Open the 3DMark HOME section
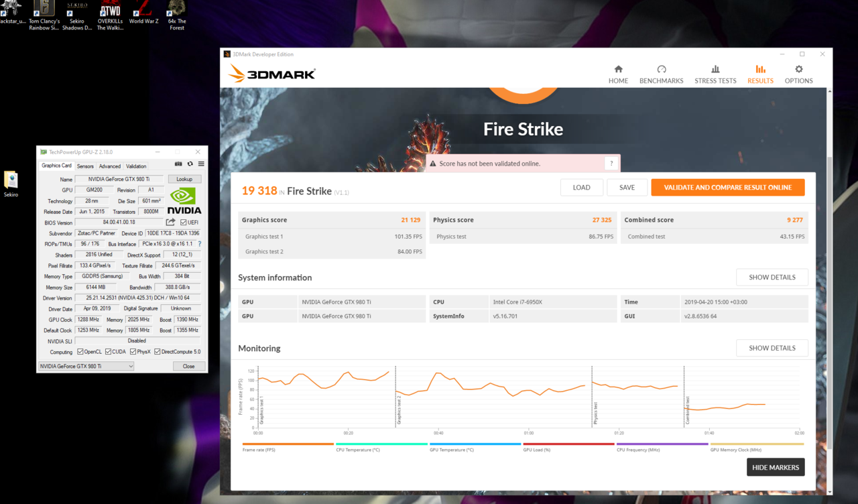The height and width of the screenshot is (504, 858). [x=618, y=74]
